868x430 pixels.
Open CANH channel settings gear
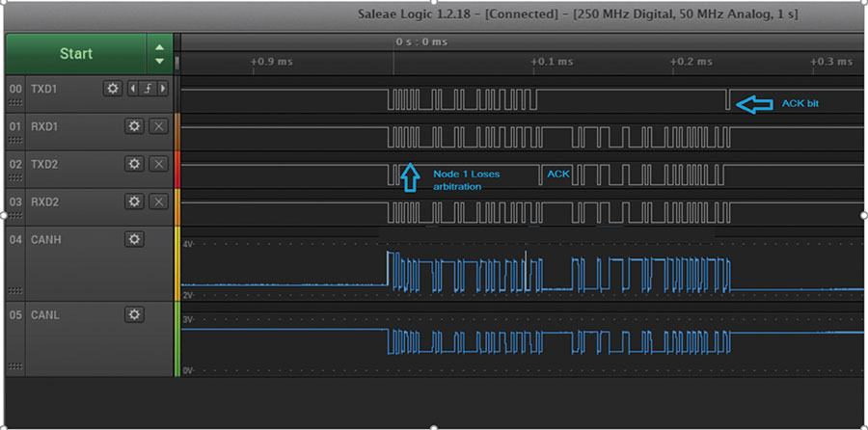[133, 239]
